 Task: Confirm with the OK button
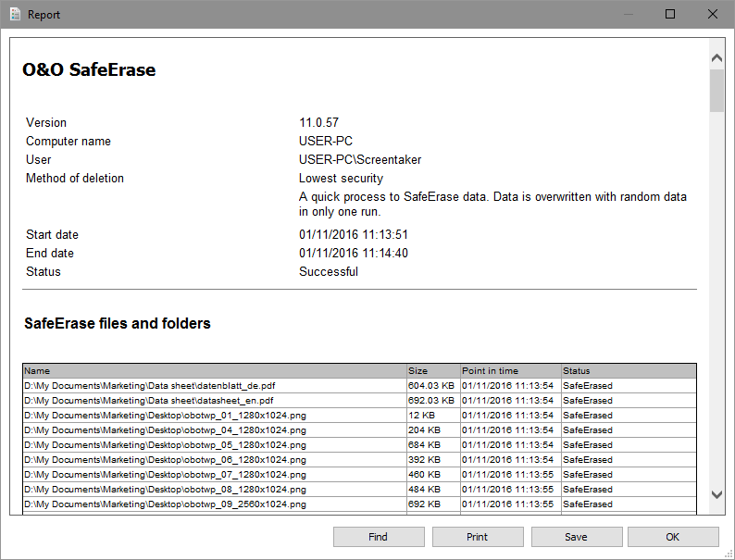pos(673,537)
